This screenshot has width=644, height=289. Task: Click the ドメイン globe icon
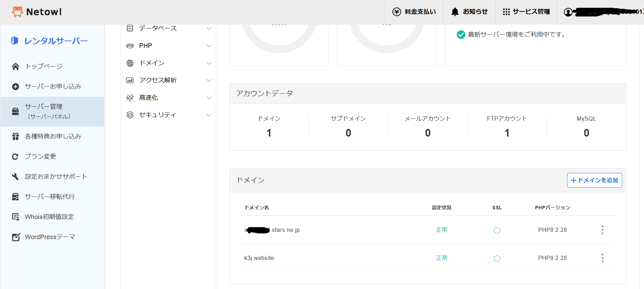coord(130,63)
